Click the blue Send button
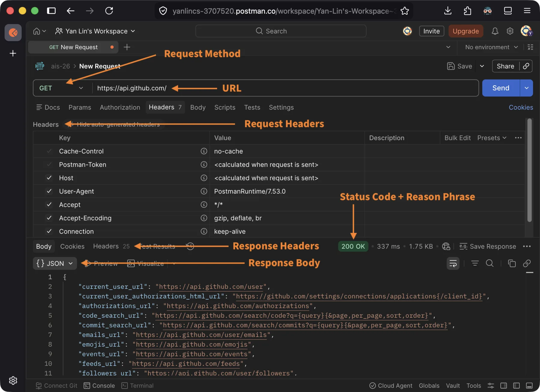 (x=501, y=88)
